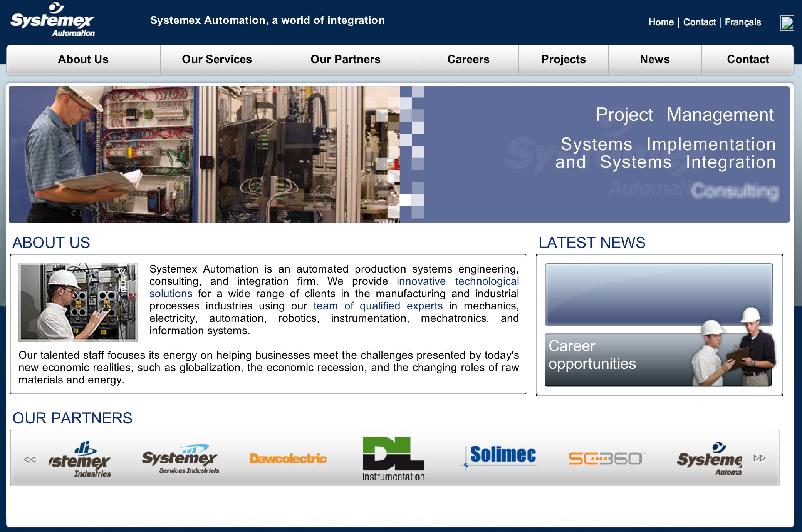Viewport: 802px width, 532px height.
Task: Select Contact in the main navigation bar
Action: pyautogui.click(x=748, y=59)
